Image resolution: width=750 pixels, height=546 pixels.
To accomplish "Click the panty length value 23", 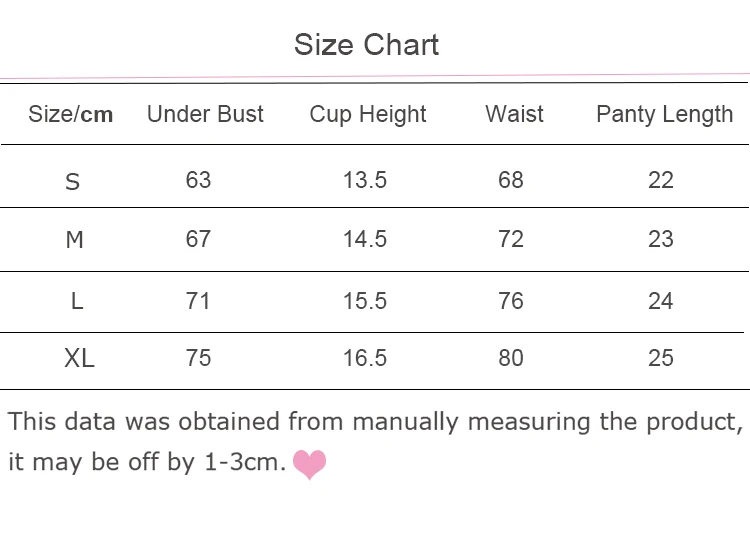I will coord(661,239).
